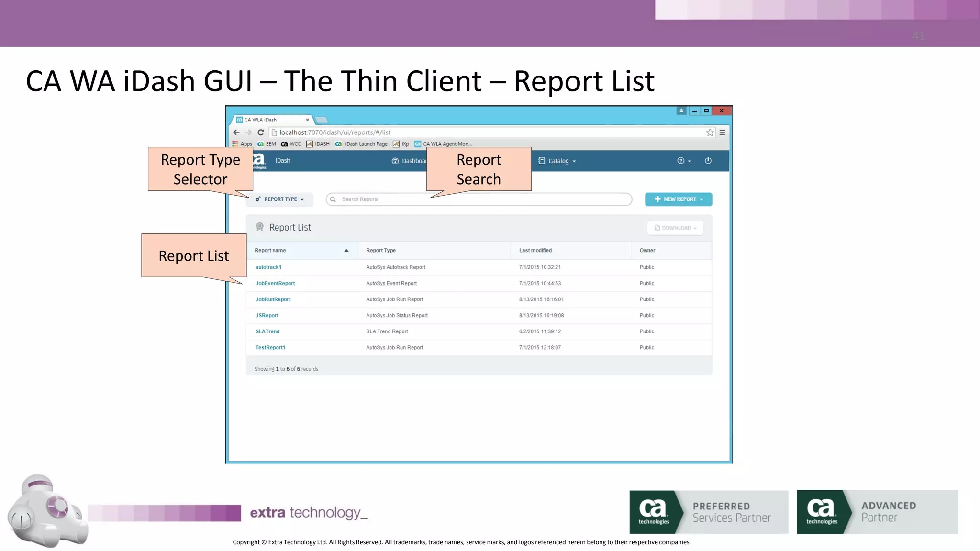Viewport: 980px width, 551px height.
Task: Click 'SLA Trend Report' type cell
Action: pyautogui.click(x=387, y=331)
